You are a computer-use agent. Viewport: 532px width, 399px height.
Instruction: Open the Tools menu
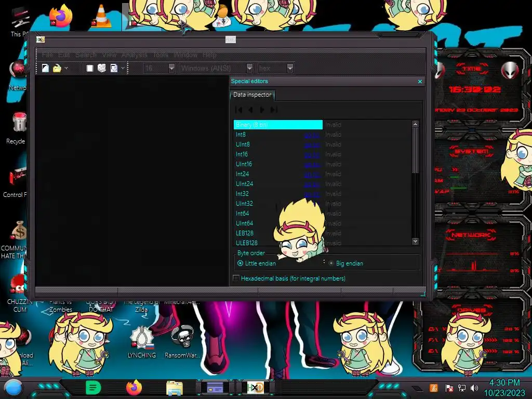[161, 55]
